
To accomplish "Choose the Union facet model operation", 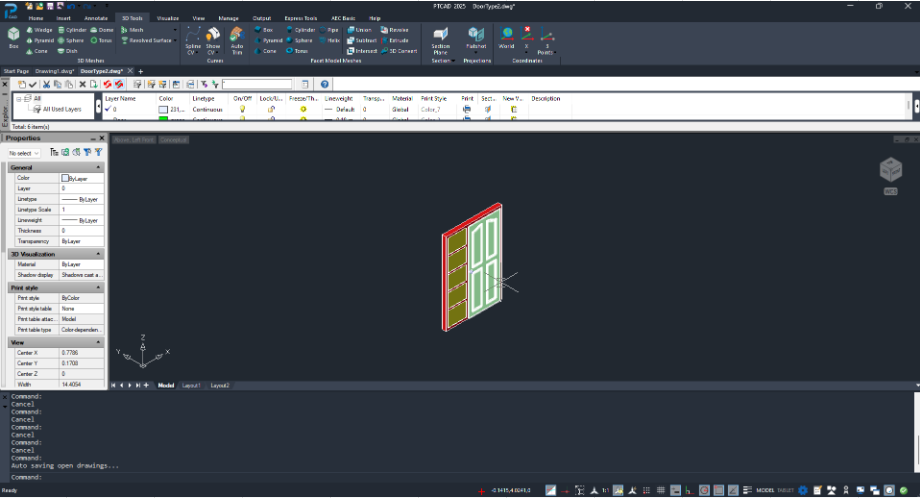I will click(x=359, y=29).
